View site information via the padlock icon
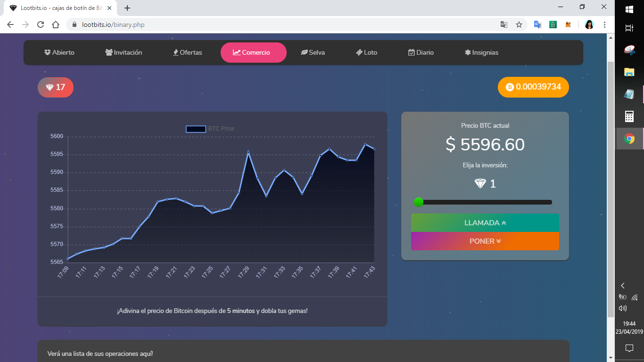 (74, 25)
